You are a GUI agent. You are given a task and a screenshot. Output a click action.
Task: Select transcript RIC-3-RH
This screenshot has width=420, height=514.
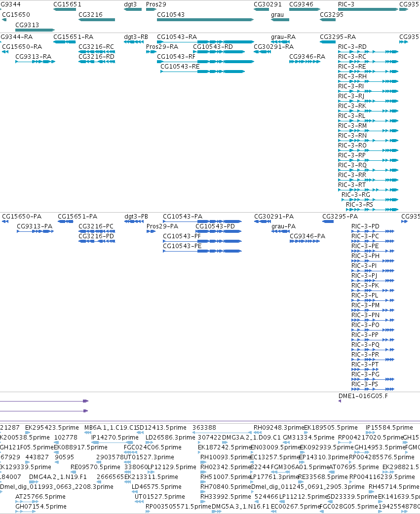(352, 76)
